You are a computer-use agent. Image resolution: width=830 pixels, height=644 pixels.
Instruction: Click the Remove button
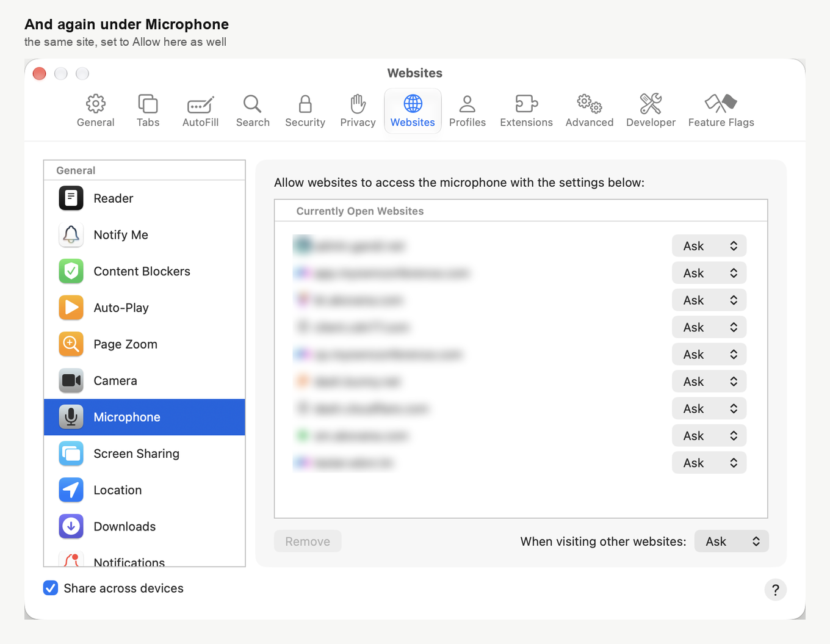[308, 541]
